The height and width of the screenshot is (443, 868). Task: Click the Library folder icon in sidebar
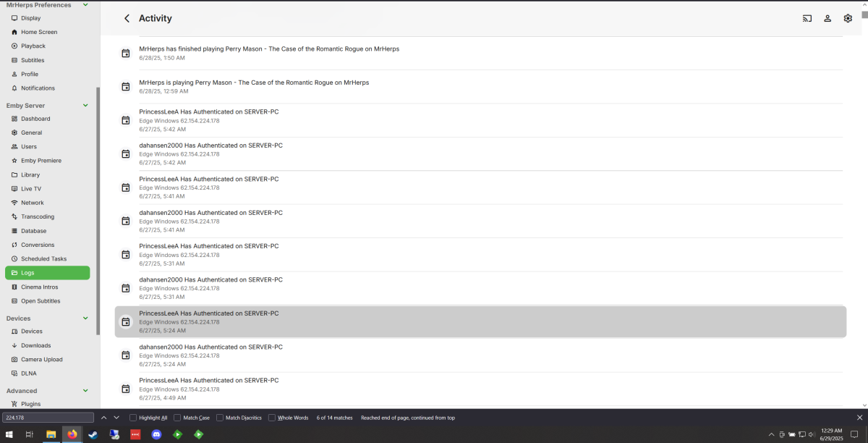(x=14, y=174)
